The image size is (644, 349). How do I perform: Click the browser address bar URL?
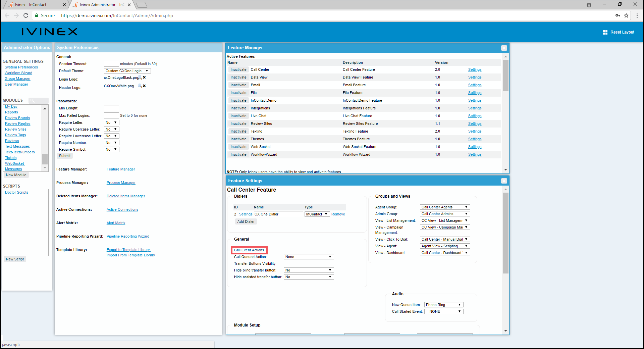(x=117, y=15)
